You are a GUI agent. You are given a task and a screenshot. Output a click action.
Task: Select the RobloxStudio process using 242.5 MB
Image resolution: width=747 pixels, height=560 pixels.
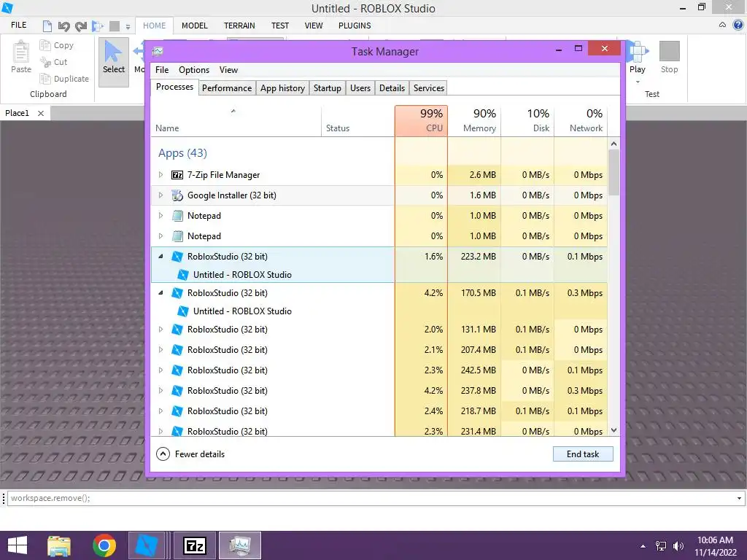379,370
